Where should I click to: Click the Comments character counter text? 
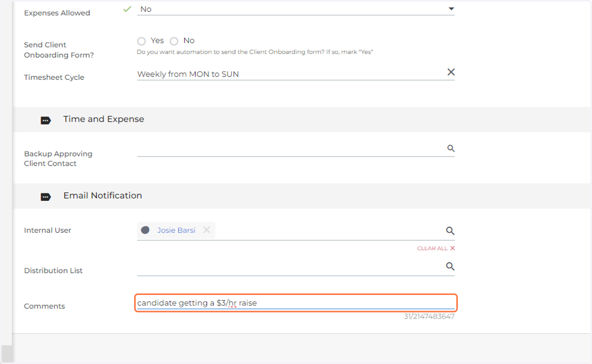(429, 317)
